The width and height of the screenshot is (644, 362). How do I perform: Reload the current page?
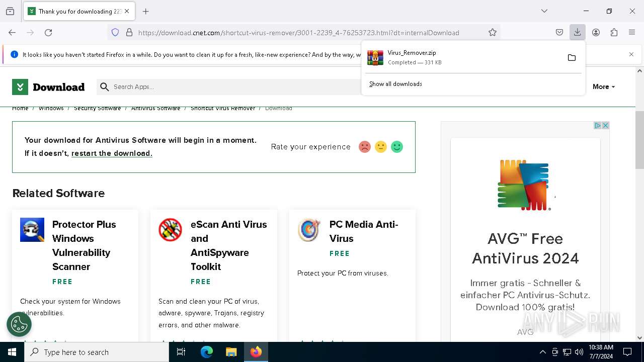tap(48, 32)
